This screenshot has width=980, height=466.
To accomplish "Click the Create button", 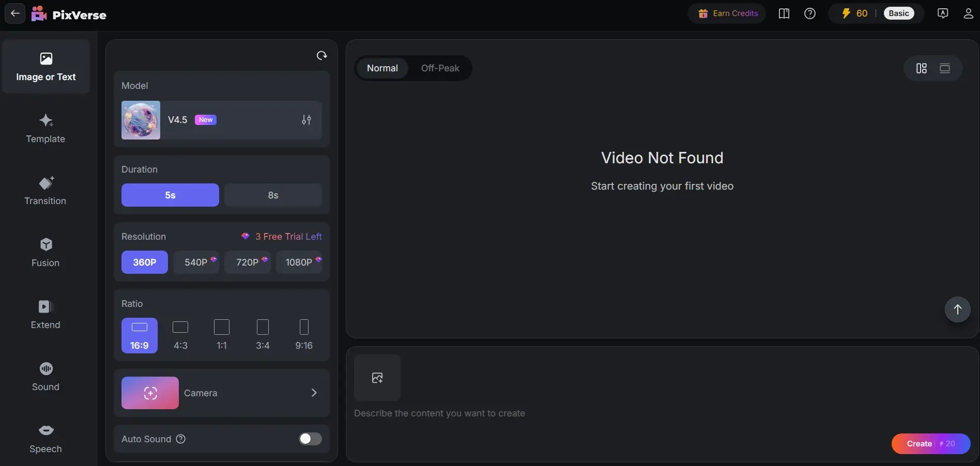I will coord(931,444).
